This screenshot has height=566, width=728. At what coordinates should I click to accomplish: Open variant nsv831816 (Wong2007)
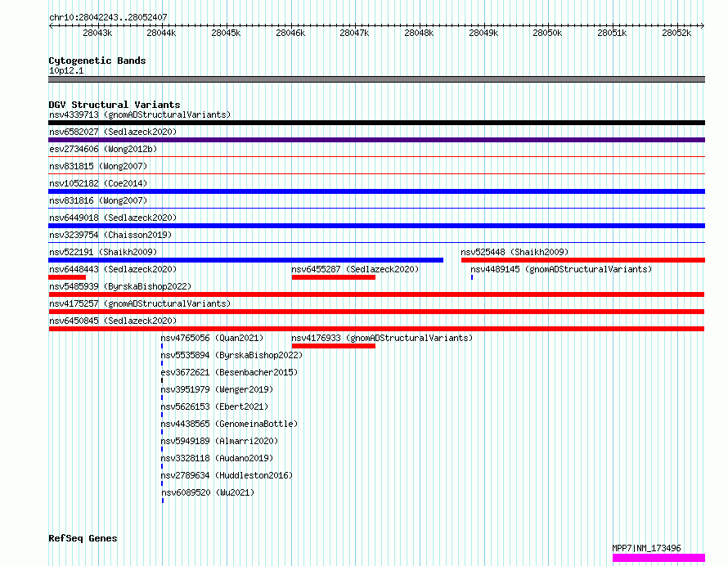pos(98,200)
